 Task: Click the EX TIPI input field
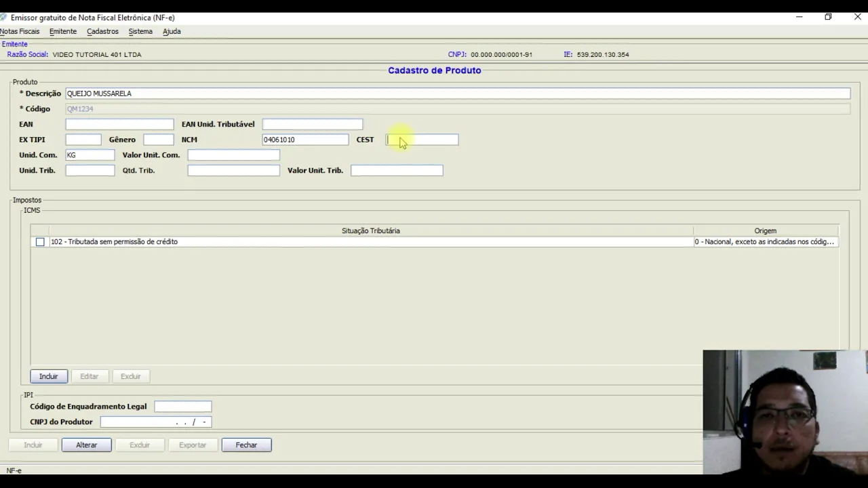(x=83, y=140)
